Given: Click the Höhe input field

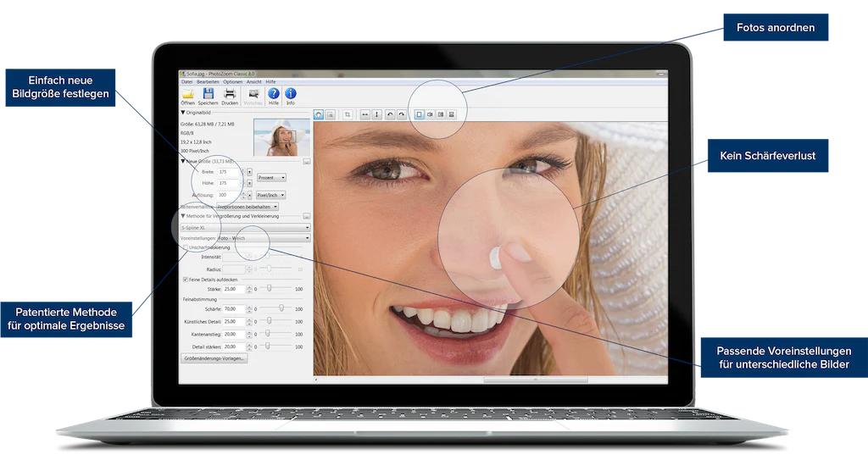Looking at the screenshot, I should coord(229,183).
